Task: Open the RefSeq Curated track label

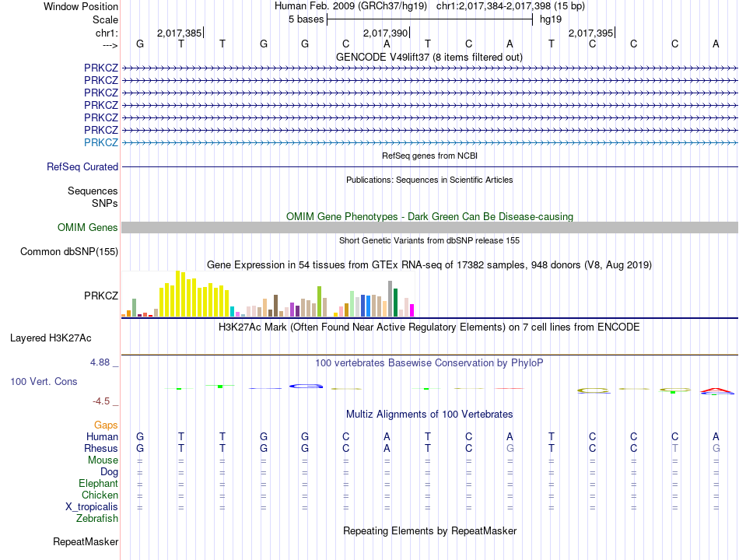Action: pos(82,167)
